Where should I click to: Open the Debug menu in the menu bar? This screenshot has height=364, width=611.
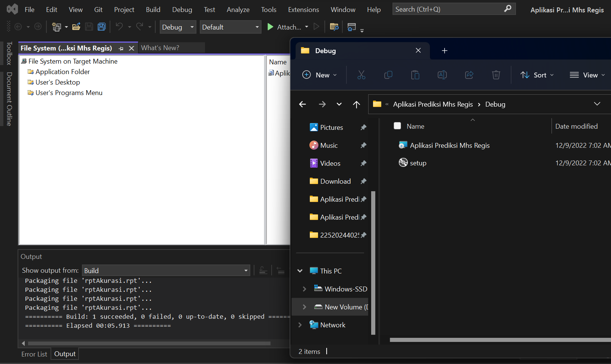(182, 9)
